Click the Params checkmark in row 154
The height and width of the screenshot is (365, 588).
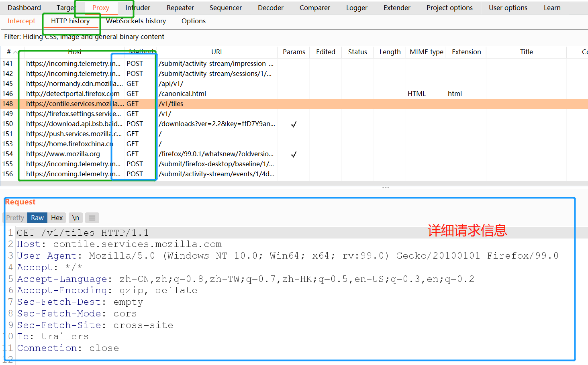294,154
